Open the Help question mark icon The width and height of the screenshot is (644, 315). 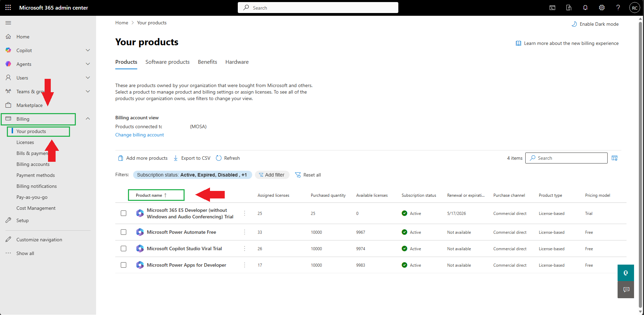(618, 8)
